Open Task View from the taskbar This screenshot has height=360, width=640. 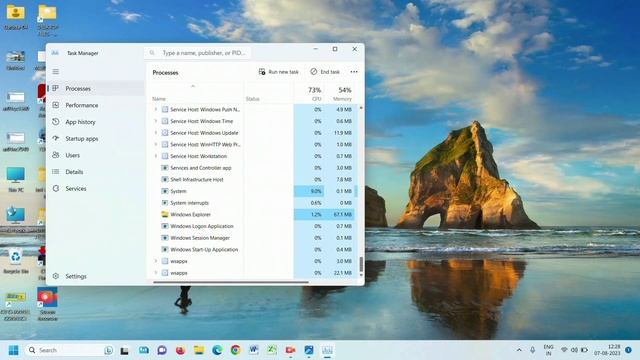click(124, 351)
